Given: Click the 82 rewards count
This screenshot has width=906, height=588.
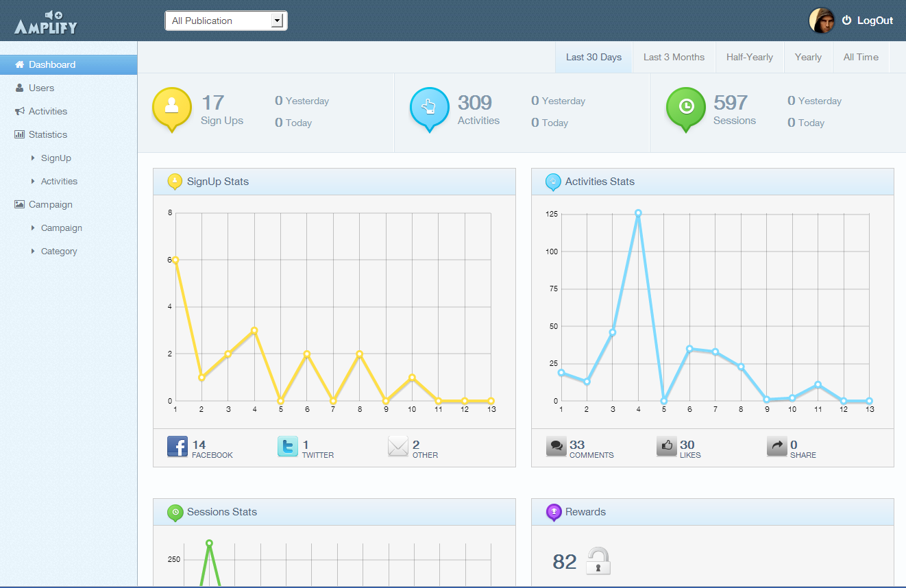Looking at the screenshot, I should (565, 562).
